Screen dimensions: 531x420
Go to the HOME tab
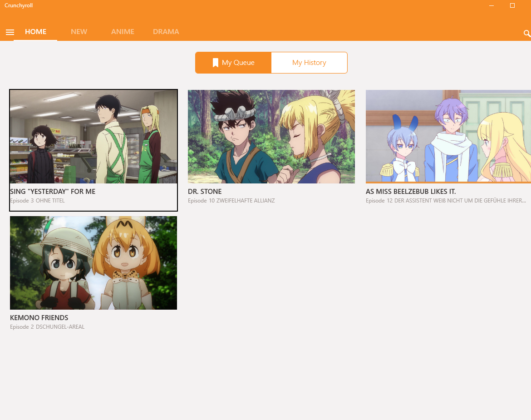tap(35, 32)
